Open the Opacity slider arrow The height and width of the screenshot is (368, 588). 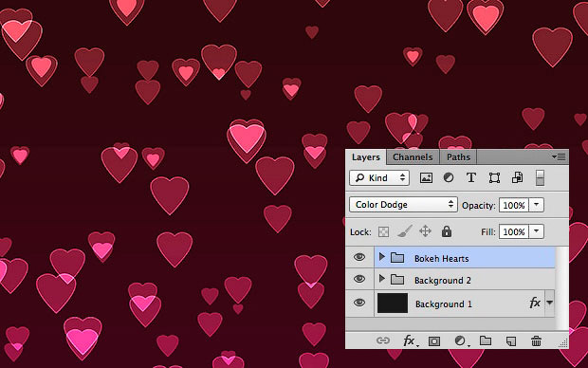point(536,205)
